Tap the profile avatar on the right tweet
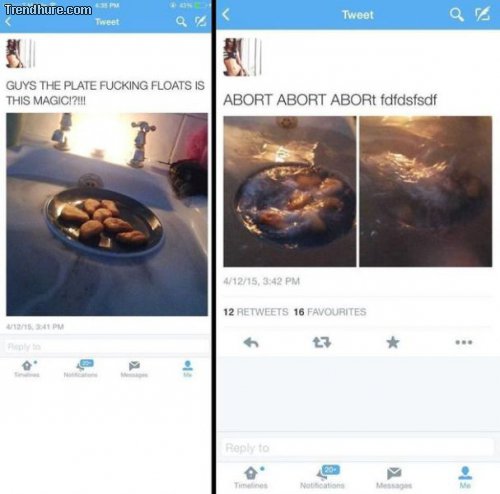Image resolution: width=500 pixels, height=494 pixels. (x=242, y=57)
